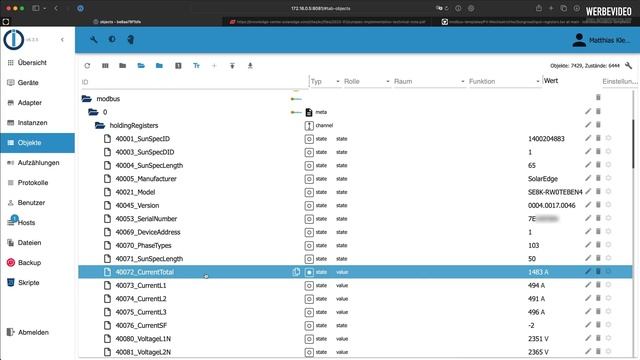Download objects as JSON file
The image size is (640, 360).
250,66
